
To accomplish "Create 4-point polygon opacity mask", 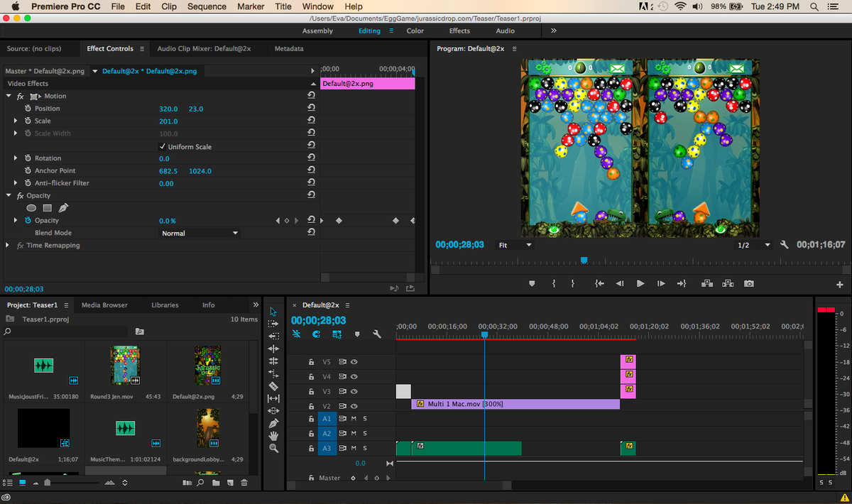I will tap(47, 208).
